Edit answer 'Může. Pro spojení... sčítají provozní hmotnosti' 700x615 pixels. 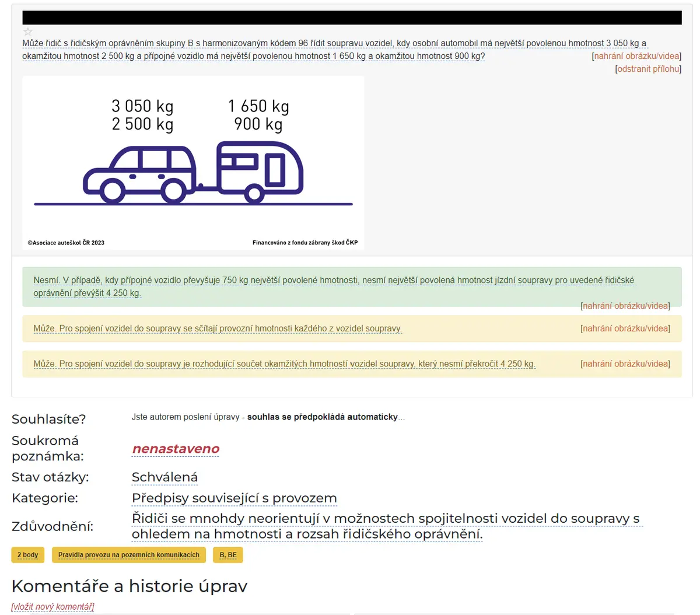pyautogui.click(x=218, y=329)
